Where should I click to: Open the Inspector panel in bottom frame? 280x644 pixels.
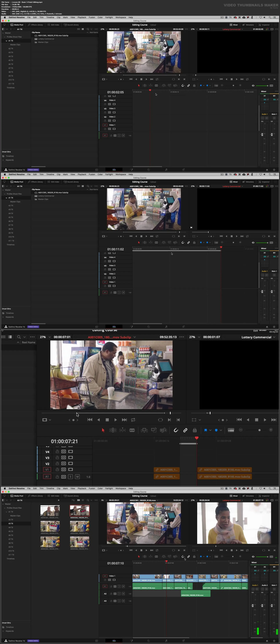pyautogui.click(x=264, y=496)
